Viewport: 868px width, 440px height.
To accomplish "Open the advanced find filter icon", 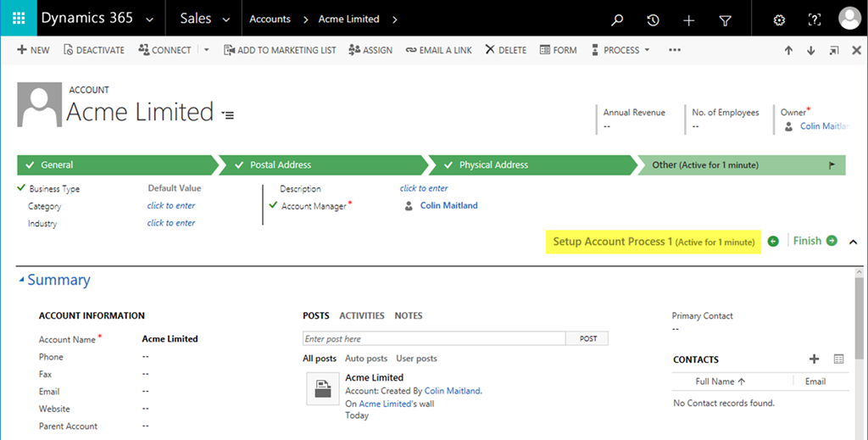I will point(725,19).
